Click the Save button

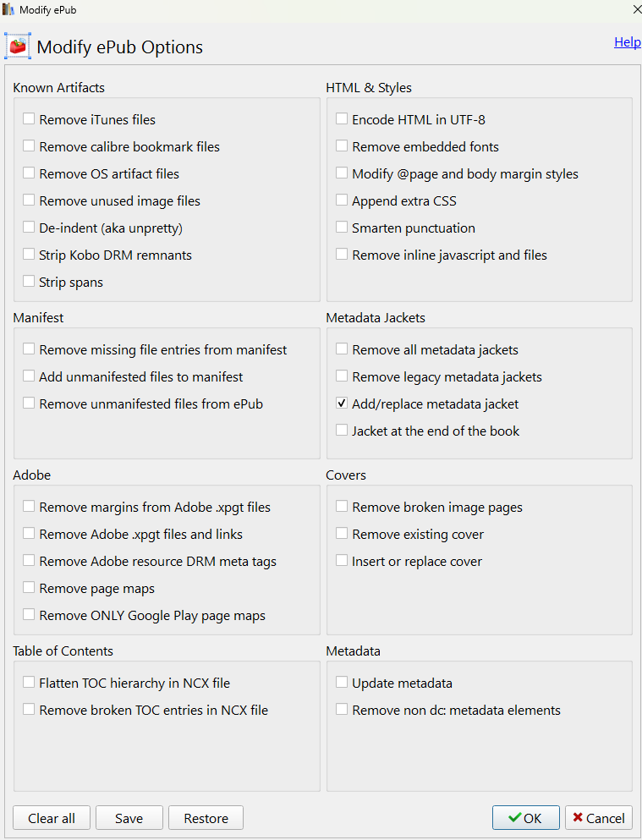[129, 818]
